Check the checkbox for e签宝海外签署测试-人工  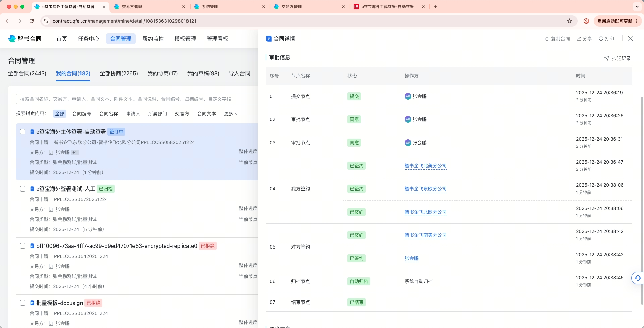[23, 188]
